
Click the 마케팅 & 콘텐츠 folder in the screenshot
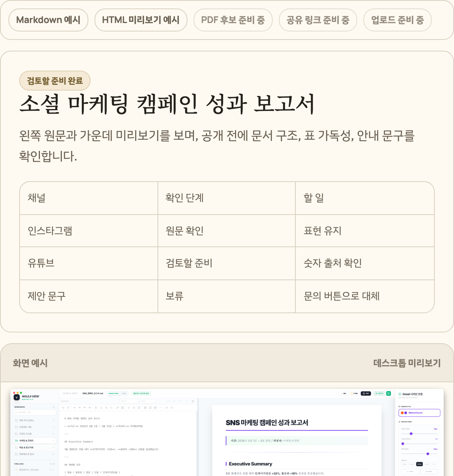[x=35, y=441]
